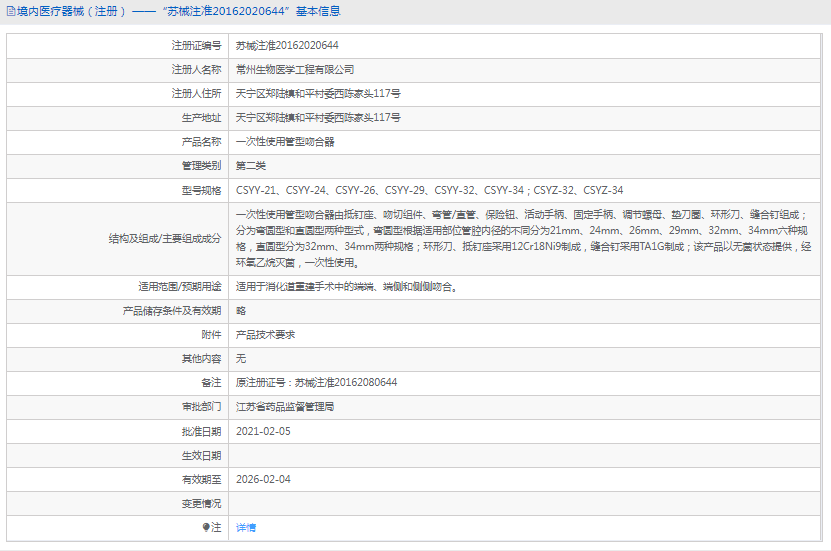831x551 pixels.
Task: Select approval date 2021-02-05
Action: [263, 431]
